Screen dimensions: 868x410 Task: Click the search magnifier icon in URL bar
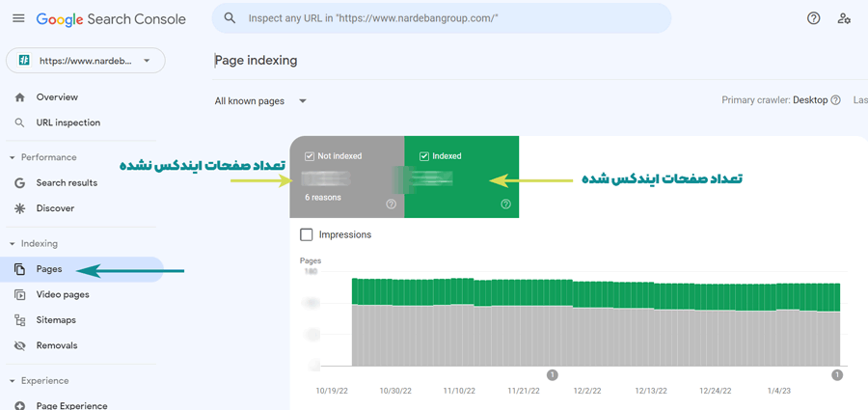tap(230, 18)
